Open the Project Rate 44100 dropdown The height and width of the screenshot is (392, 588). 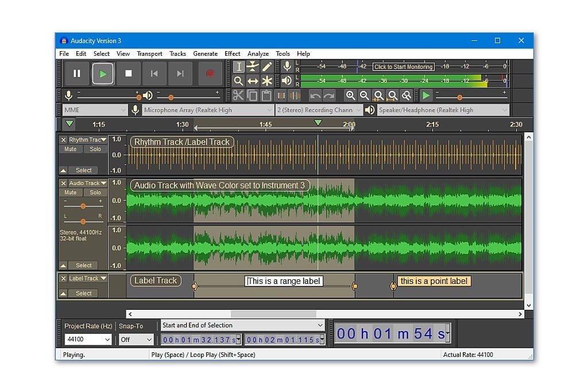click(88, 340)
